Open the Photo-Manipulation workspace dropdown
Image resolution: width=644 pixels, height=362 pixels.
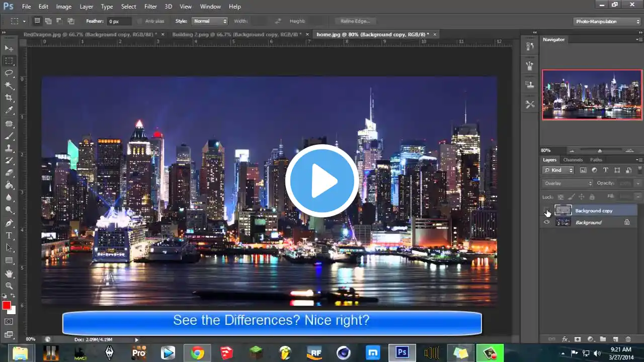[x=607, y=21]
